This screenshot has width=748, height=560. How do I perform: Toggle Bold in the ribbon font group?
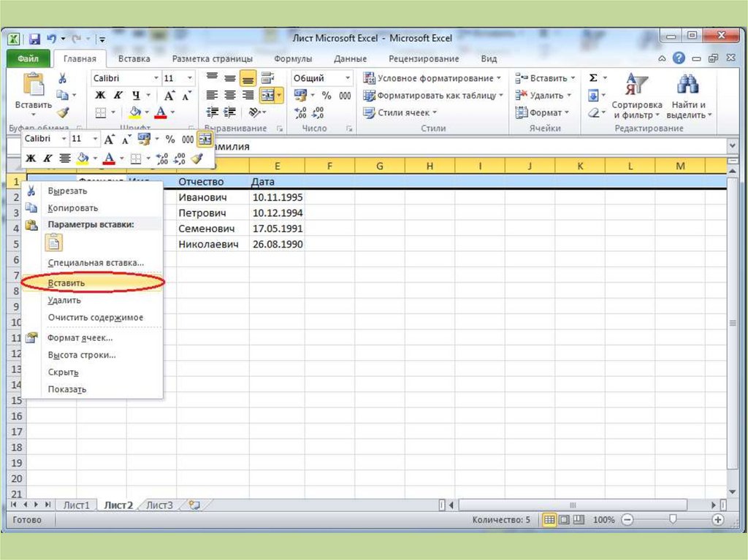(x=100, y=96)
